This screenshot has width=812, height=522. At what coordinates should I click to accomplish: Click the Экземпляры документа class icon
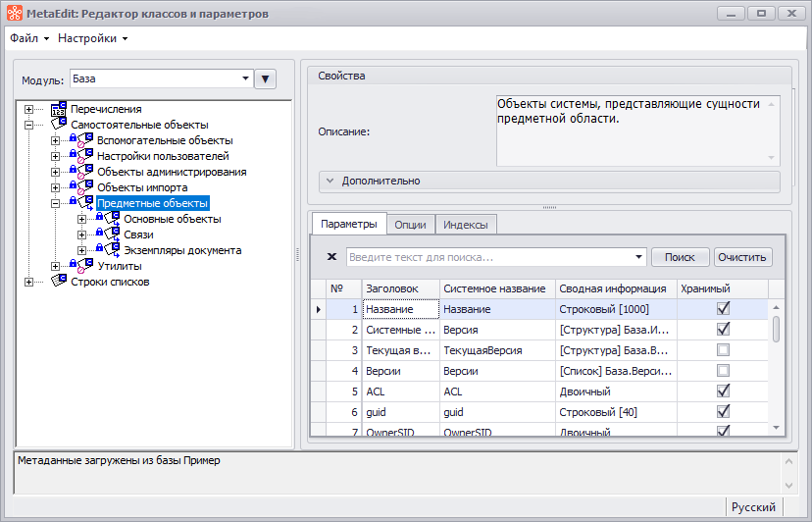(110, 250)
